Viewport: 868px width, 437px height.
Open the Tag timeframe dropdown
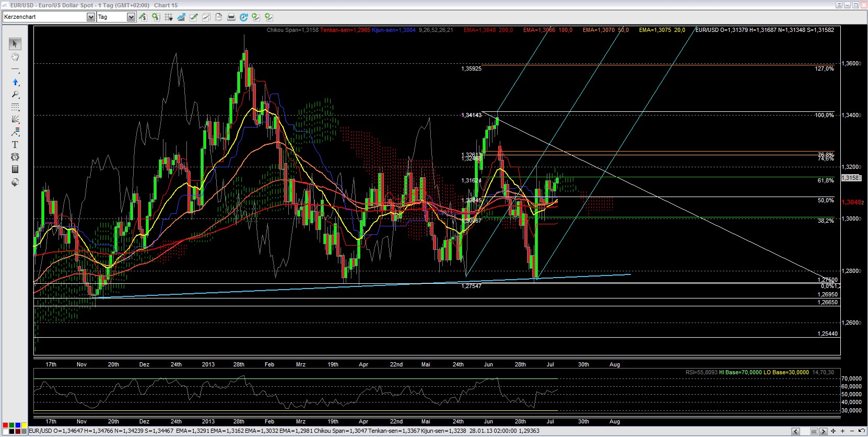click(131, 17)
